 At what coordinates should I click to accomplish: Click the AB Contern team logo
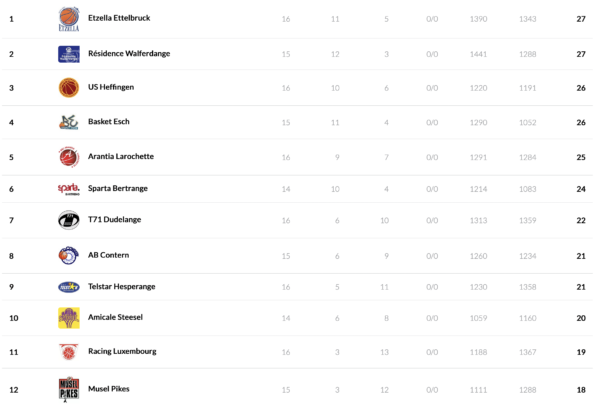point(68,255)
